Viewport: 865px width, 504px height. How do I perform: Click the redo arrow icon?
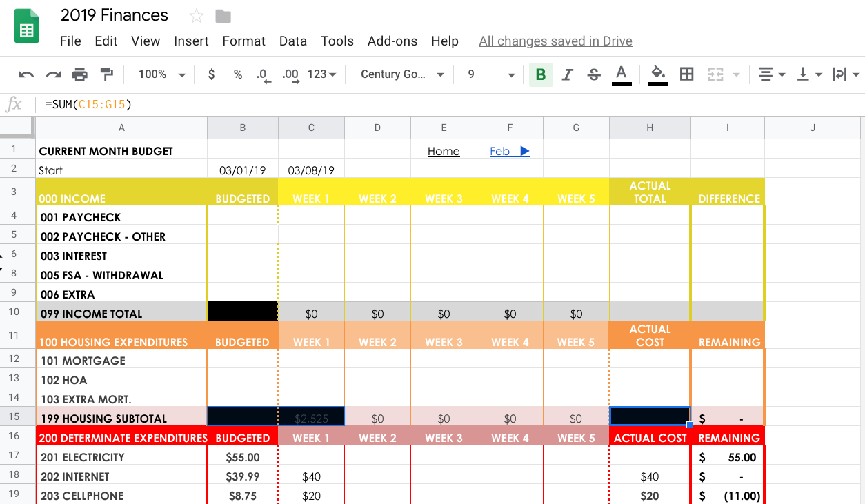(x=53, y=74)
